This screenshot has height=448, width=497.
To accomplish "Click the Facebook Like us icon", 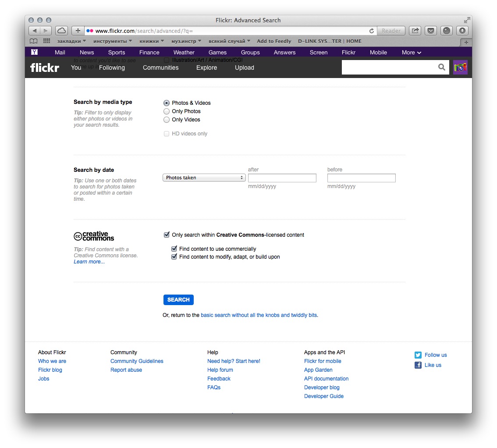I will point(418,365).
